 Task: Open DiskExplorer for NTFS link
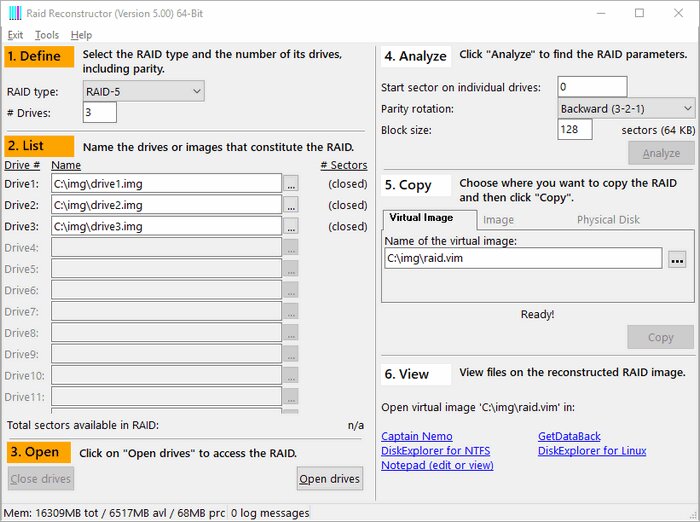435,451
